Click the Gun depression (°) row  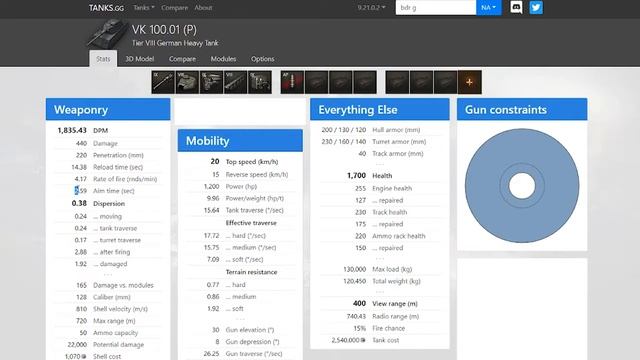pyautogui.click(x=240, y=342)
